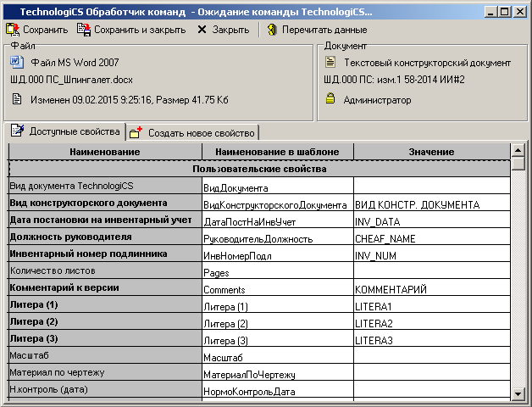The width and height of the screenshot is (532, 407).
Task: Click the Значение column header
Action: coord(431,152)
